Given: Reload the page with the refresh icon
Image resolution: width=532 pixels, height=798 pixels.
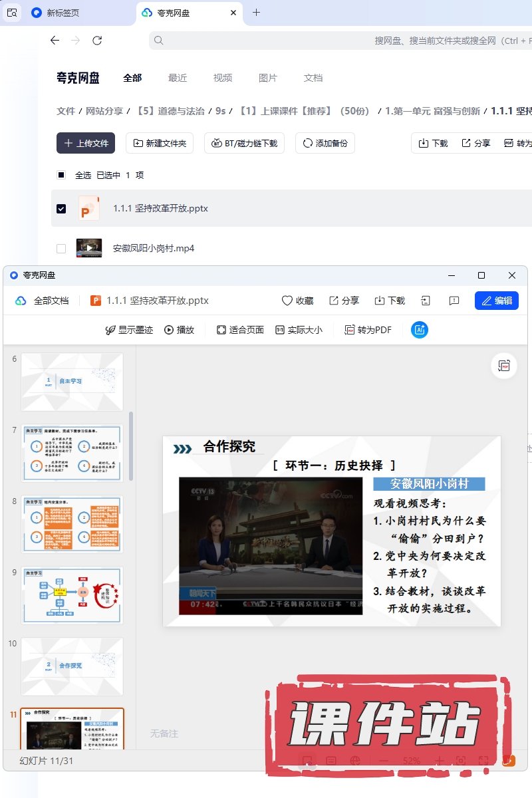Looking at the screenshot, I should point(97,41).
